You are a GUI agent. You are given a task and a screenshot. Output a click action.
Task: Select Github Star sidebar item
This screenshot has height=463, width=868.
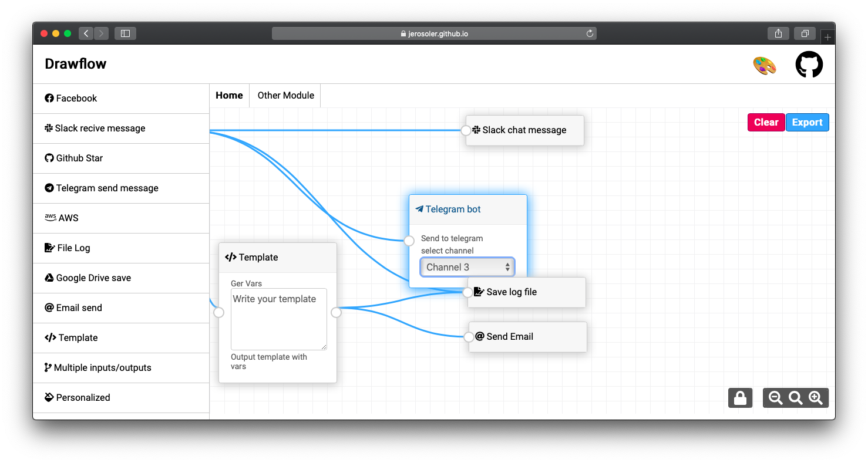click(x=121, y=158)
